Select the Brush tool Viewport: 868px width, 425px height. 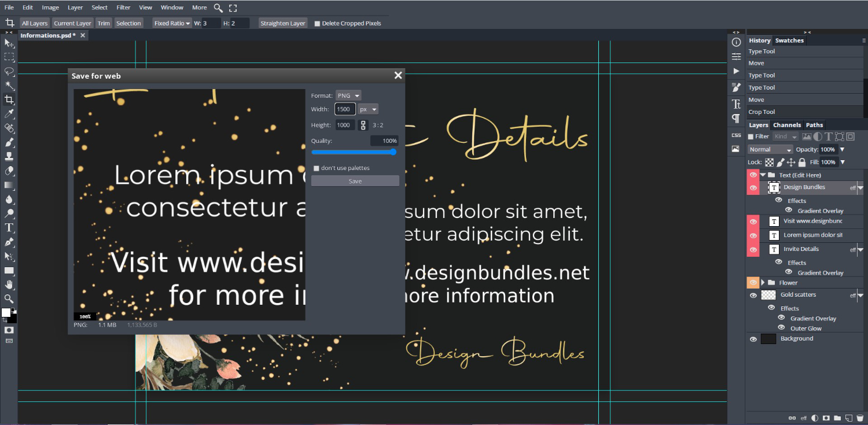click(9, 142)
